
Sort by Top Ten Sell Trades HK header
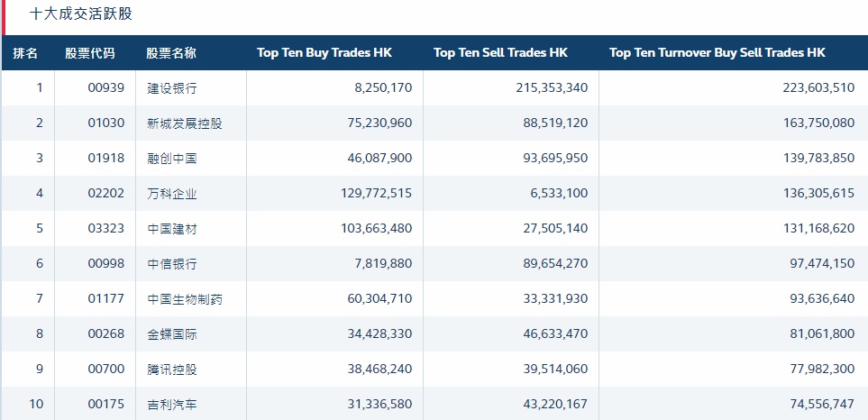tap(501, 53)
